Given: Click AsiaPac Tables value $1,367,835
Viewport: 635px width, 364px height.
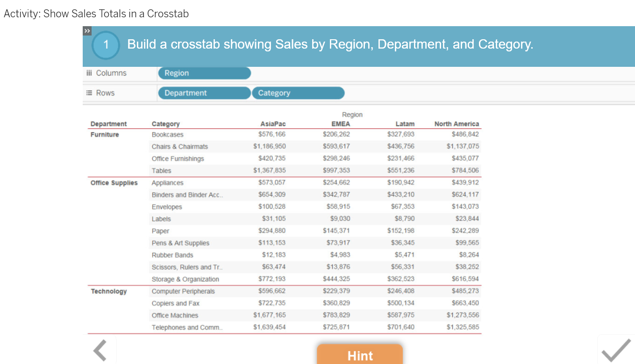Looking at the screenshot, I should coord(270,171).
